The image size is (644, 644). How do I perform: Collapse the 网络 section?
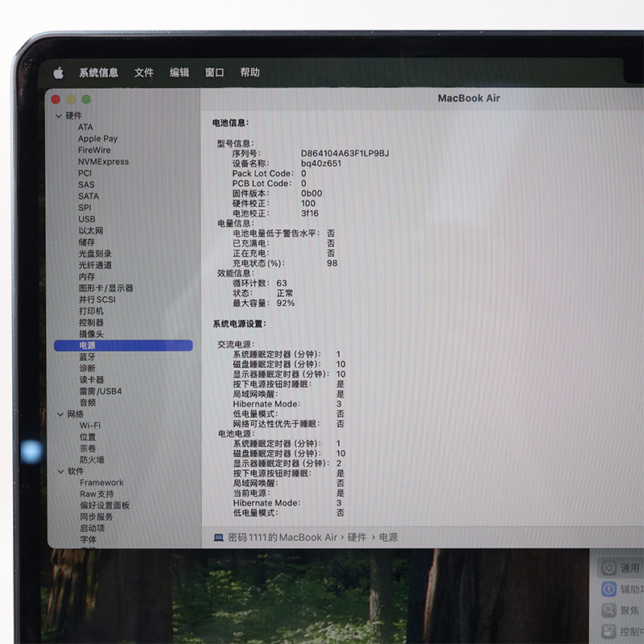[x=60, y=415]
